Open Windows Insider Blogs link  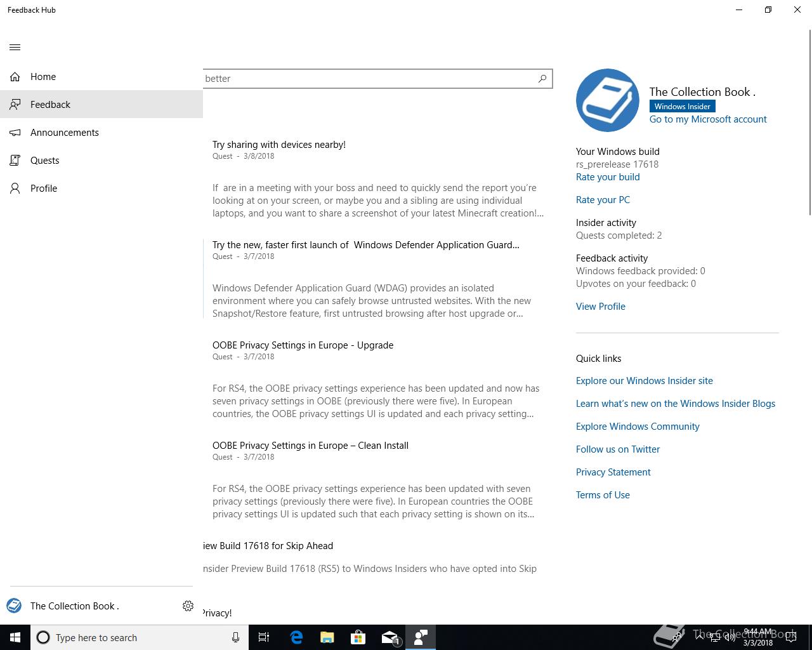point(676,404)
